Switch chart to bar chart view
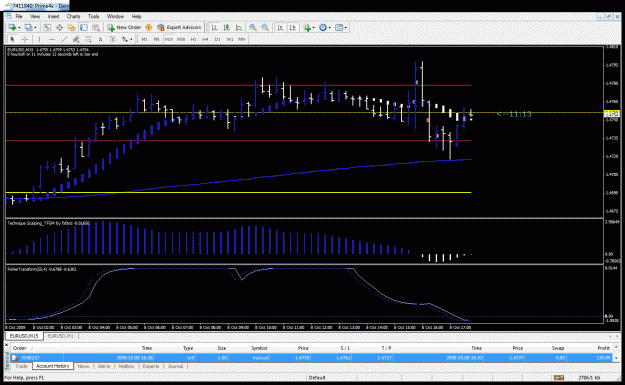Screen dimensions: 625x385 [x=214, y=27]
